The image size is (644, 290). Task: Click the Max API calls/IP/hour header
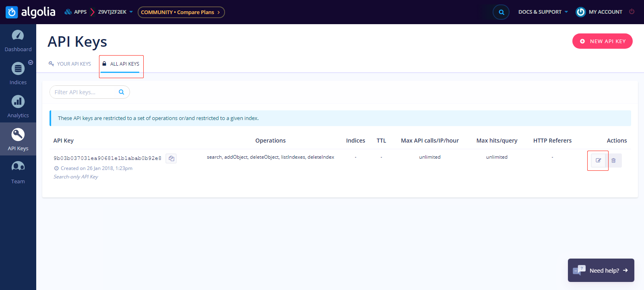point(430,141)
